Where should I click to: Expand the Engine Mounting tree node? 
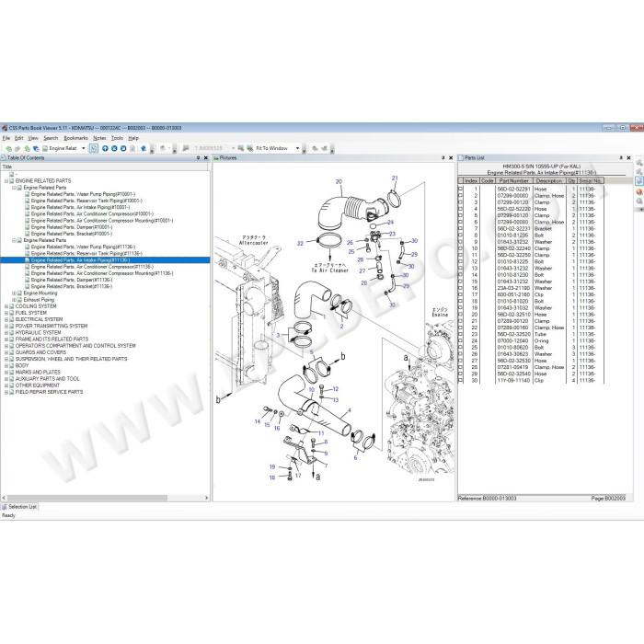coord(15,293)
